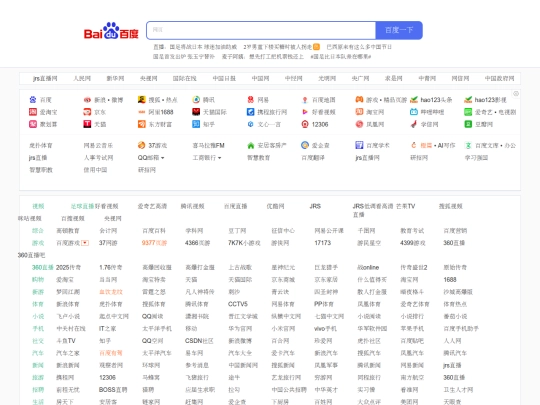Open the 新浪微博 eye icon
The width and height of the screenshot is (540, 405).
(87, 100)
